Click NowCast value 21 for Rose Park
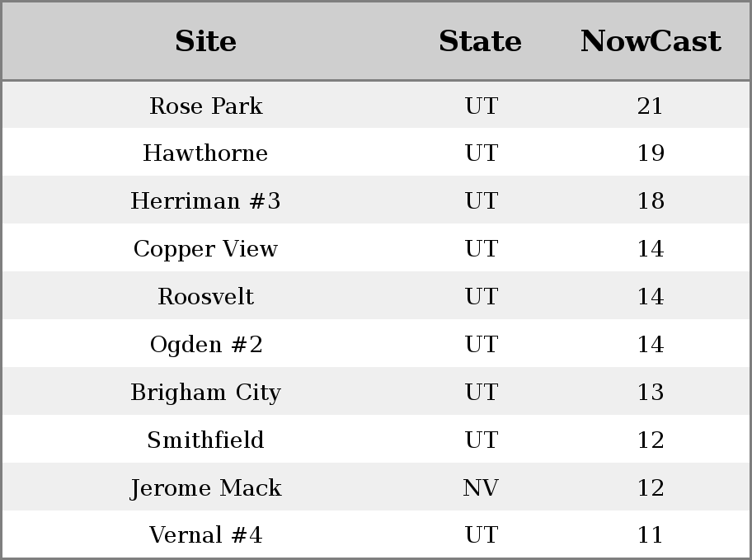752x560 pixels. click(x=651, y=106)
